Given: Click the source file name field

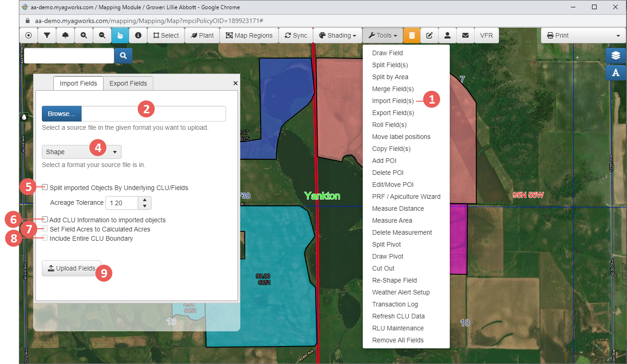Looking at the screenshot, I should coord(154,114).
